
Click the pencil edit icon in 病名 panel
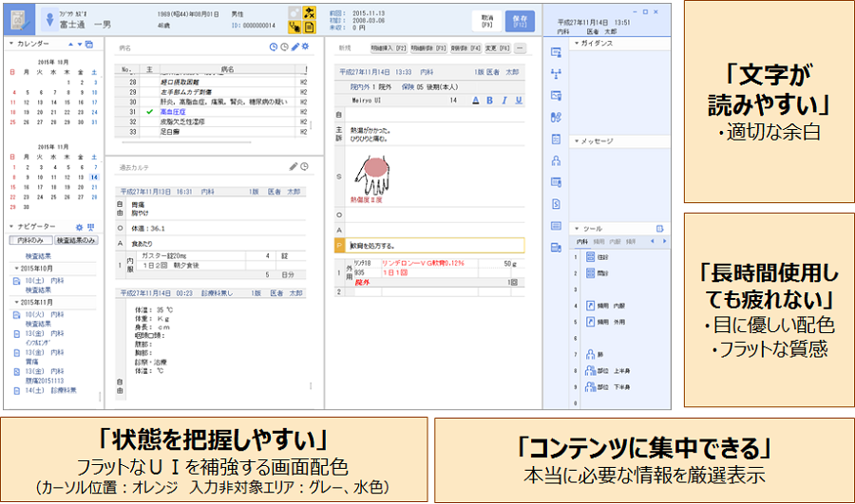tap(295, 47)
